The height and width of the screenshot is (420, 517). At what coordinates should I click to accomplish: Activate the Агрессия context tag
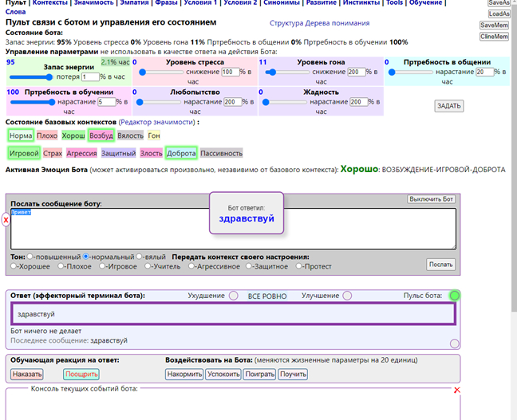click(81, 154)
